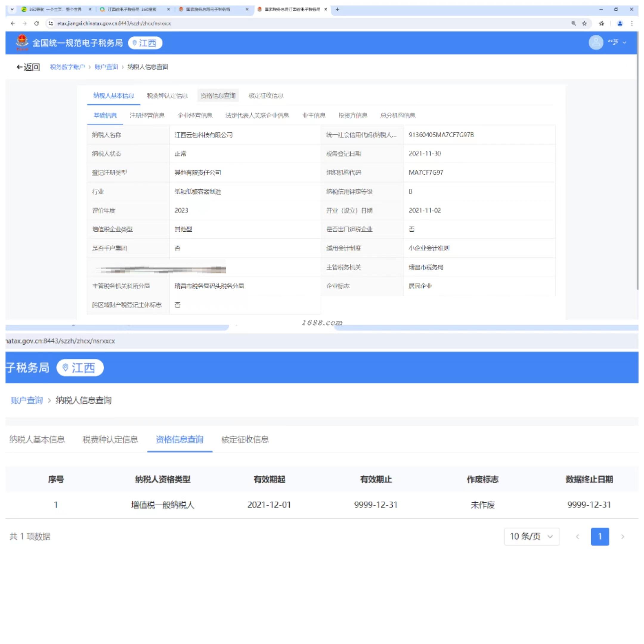Select the 江西 region location pill
The height and width of the screenshot is (644, 644).
[145, 43]
